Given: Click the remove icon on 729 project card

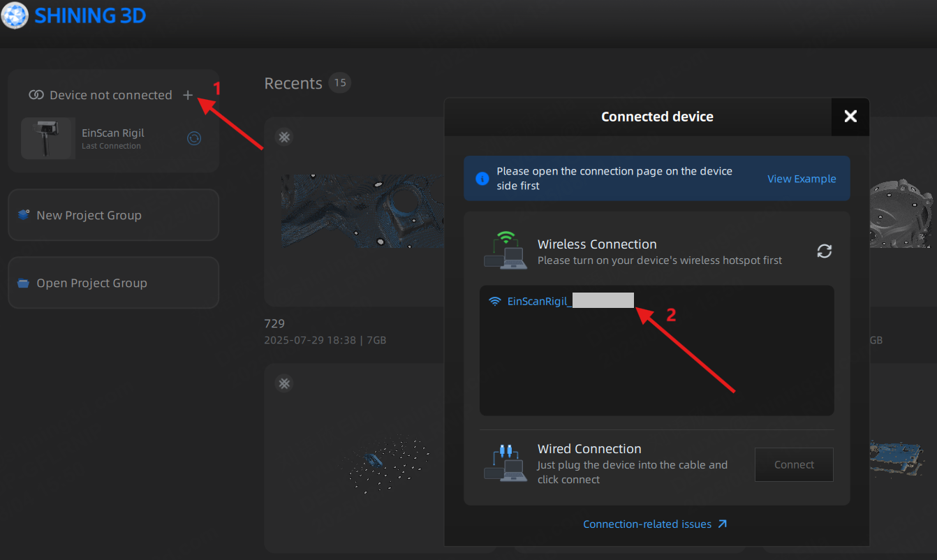Looking at the screenshot, I should click(283, 137).
